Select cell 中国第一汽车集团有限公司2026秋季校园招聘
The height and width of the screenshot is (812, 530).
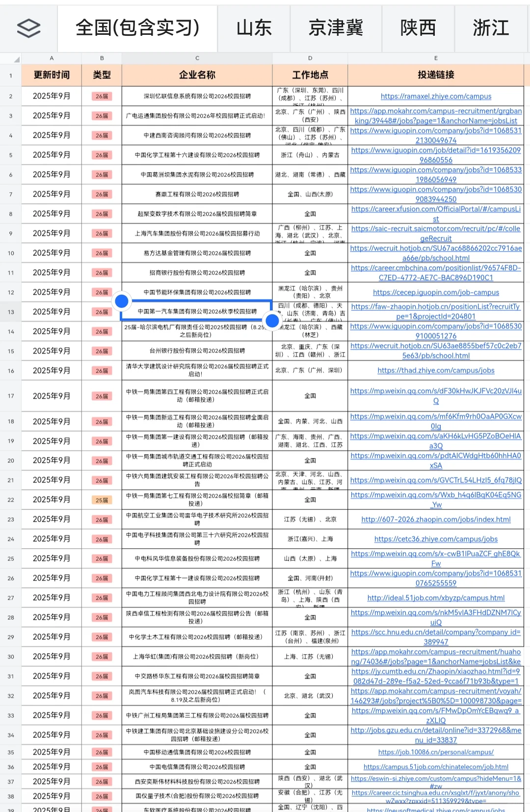tap(197, 311)
